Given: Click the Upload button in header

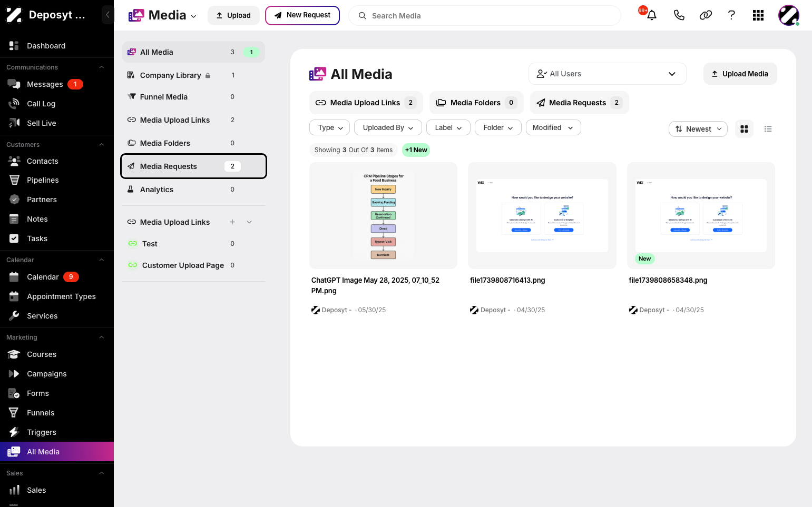Looking at the screenshot, I should (x=233, y=15).
